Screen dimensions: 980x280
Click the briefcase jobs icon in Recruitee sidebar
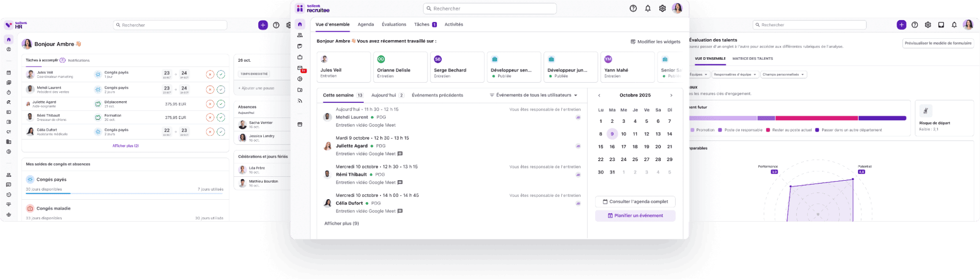[x=300, y=57]
